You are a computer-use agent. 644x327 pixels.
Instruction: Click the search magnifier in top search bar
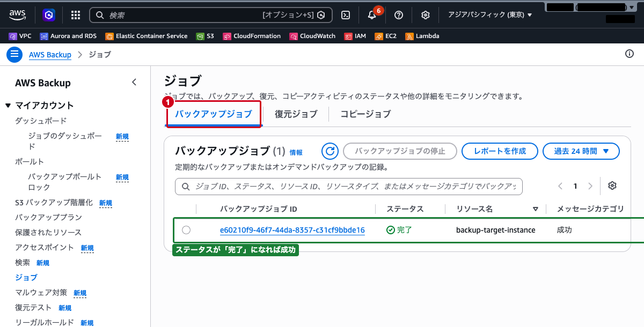coord(99,15)
